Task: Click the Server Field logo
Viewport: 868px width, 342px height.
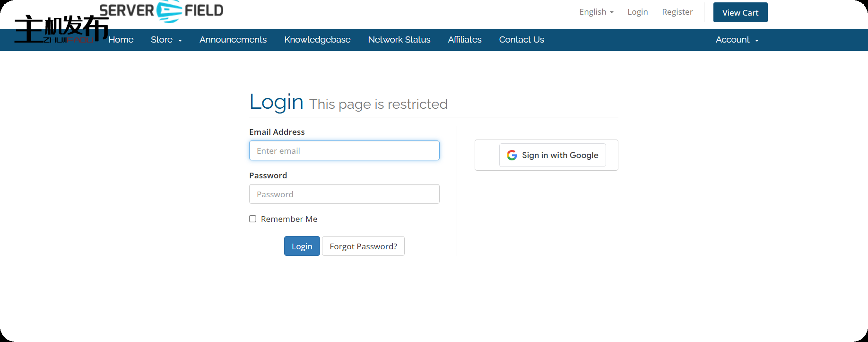Action: tap(161, 11)
